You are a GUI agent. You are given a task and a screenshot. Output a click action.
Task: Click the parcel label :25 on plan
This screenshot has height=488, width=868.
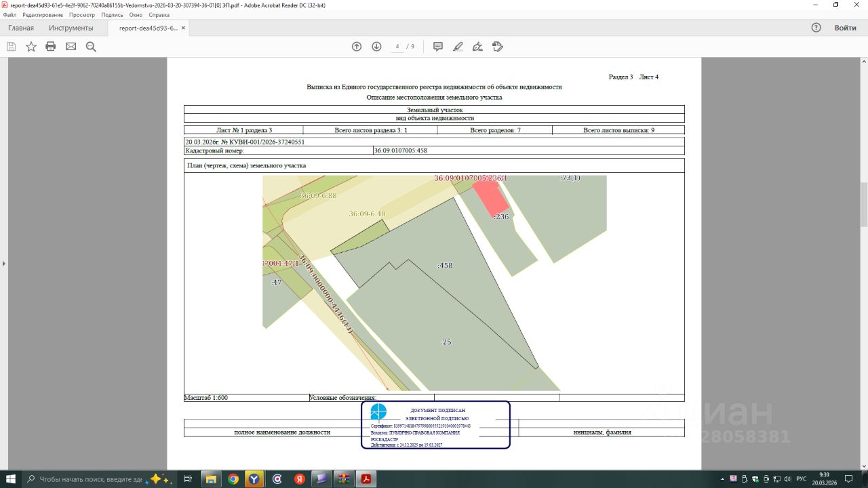pos(446,342)
